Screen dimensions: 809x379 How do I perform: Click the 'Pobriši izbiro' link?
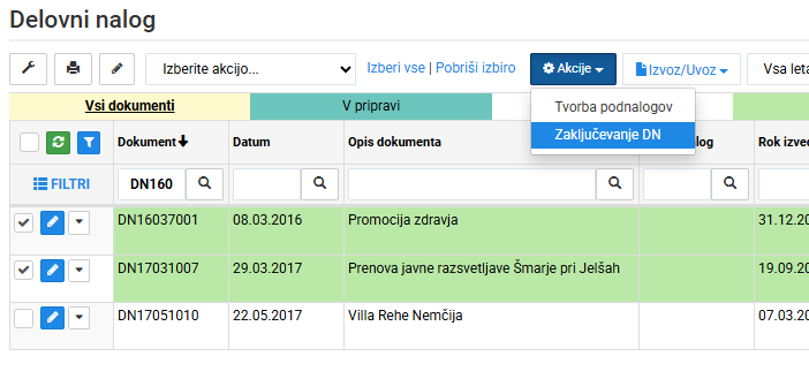pyautogui.click(x=475, y=68)
